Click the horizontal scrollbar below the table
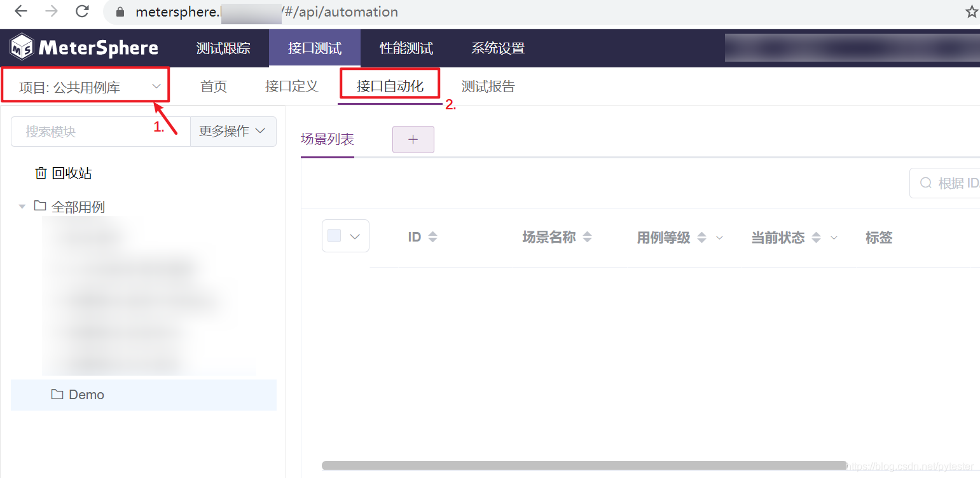This screenshot has width=980, height=478. click(584, 465)
